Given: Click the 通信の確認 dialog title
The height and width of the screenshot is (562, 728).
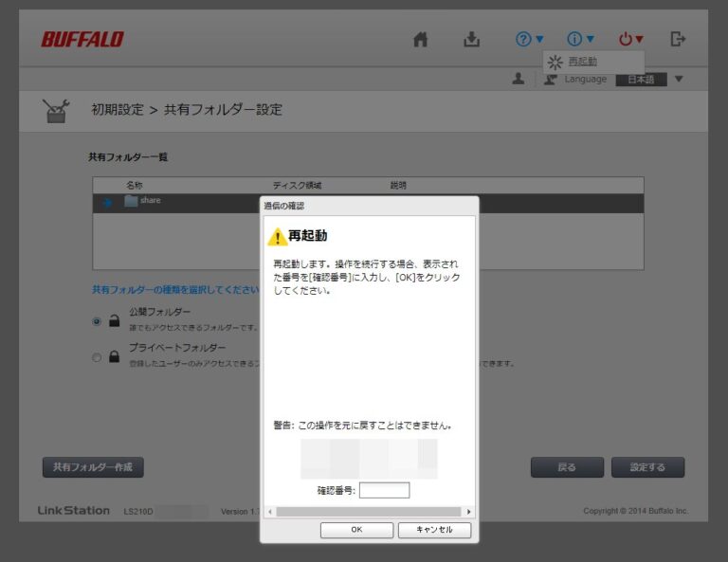Looking at the screenshot, I should [x=283, y=206].
